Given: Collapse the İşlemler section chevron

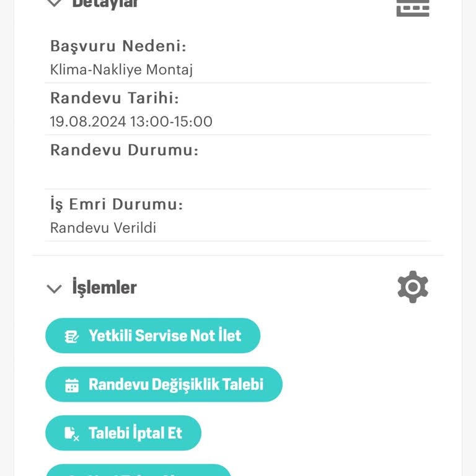Looking at the screenshot, I should click(x=55, y=288).
